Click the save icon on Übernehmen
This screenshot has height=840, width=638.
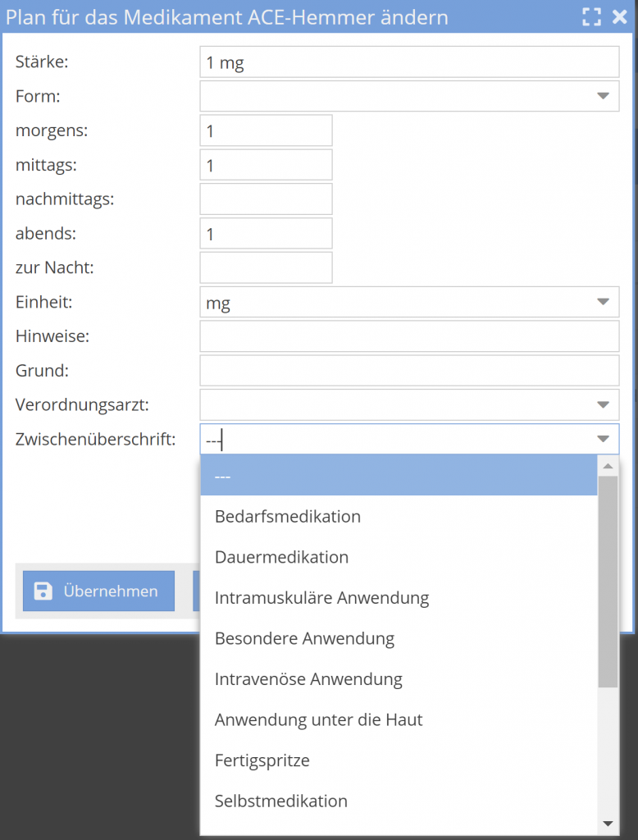tap(43, 591)
